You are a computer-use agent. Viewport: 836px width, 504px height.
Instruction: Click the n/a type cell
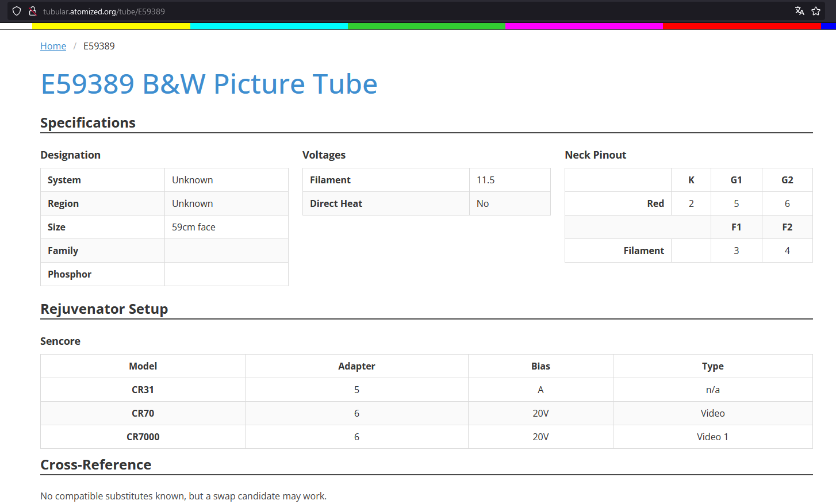pyautogui.click(x=713, y=390)
